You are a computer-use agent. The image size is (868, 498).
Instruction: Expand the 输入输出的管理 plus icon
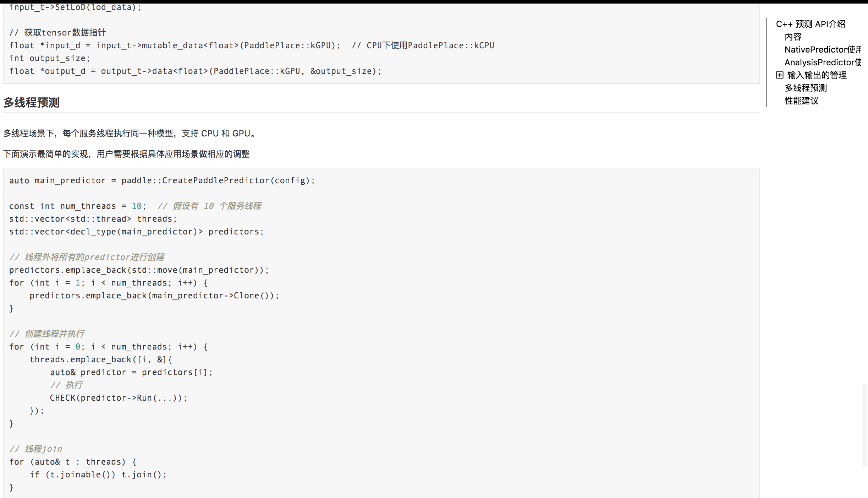(780, 75)
